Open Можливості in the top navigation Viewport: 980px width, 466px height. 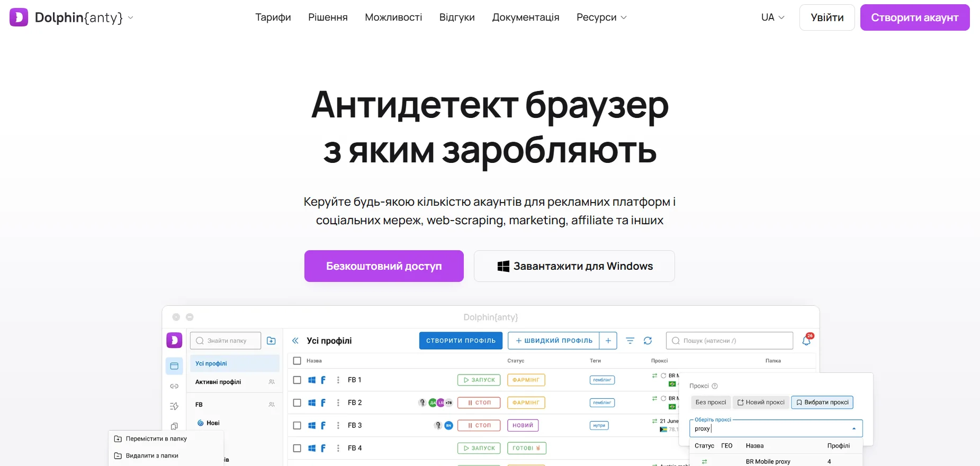(393, 17)
